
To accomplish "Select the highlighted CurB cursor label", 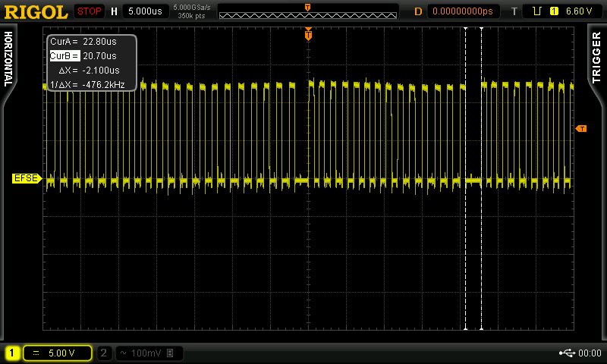I will pos(64,55).
